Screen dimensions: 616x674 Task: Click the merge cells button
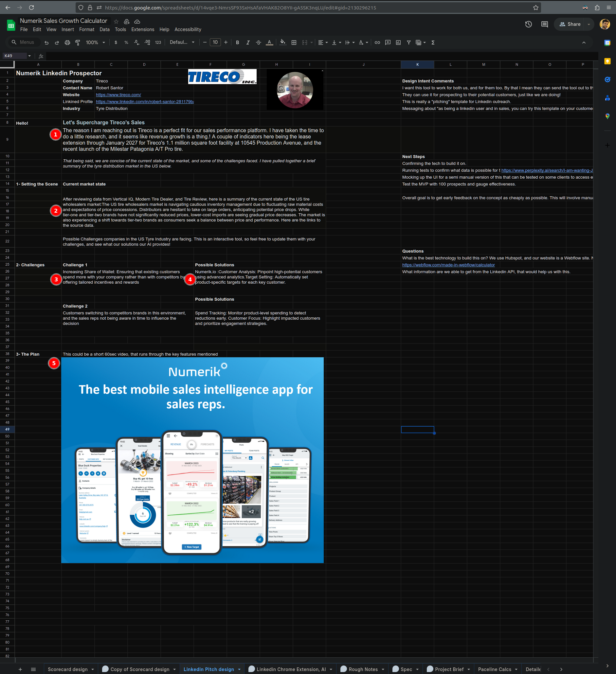pyautogui.click(x=305, y=43)
